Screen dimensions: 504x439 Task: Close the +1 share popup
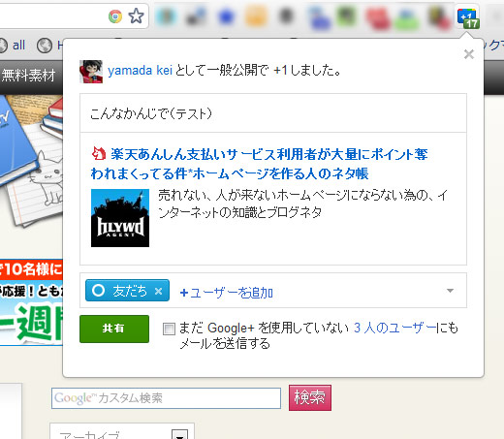pyautogui.click(x=468, y=54)
